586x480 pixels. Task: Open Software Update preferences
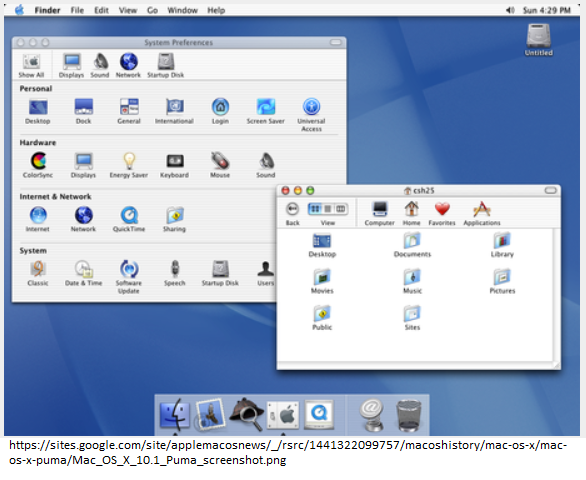tap(129, 277)
